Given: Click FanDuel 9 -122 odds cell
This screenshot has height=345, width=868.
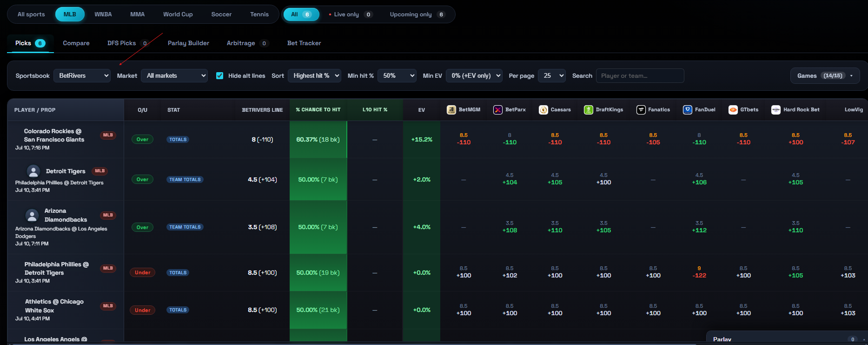Looking at the screenshot, I should pos(699,272).
